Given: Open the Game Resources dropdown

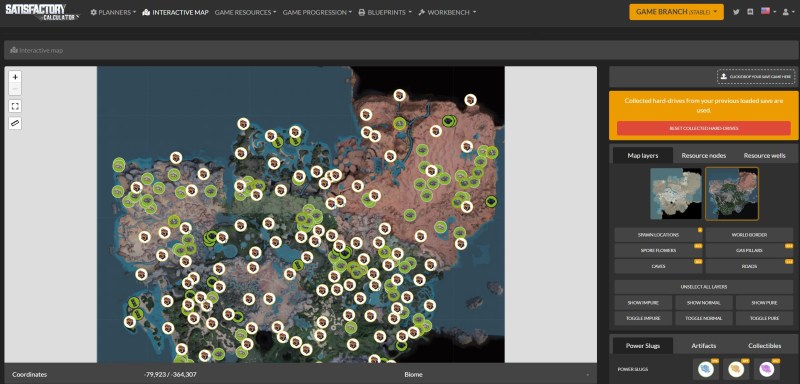Looking at the screenshot, I should [245, 12].
